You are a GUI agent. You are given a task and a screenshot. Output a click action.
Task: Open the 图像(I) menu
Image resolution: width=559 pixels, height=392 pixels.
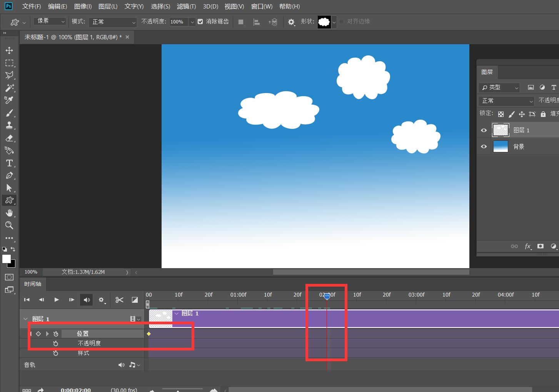(x=83, y=7)
